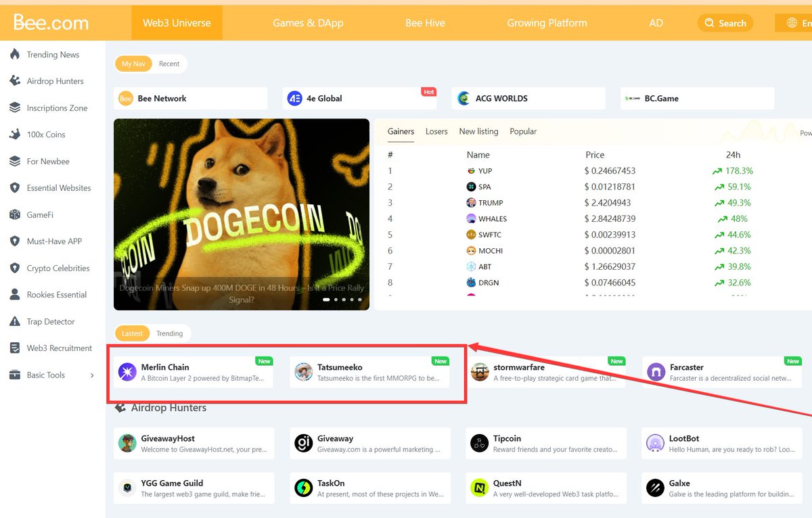Click the Trap Detector warning icon
This screenshot has width=812, height=518.
[15, 322]
